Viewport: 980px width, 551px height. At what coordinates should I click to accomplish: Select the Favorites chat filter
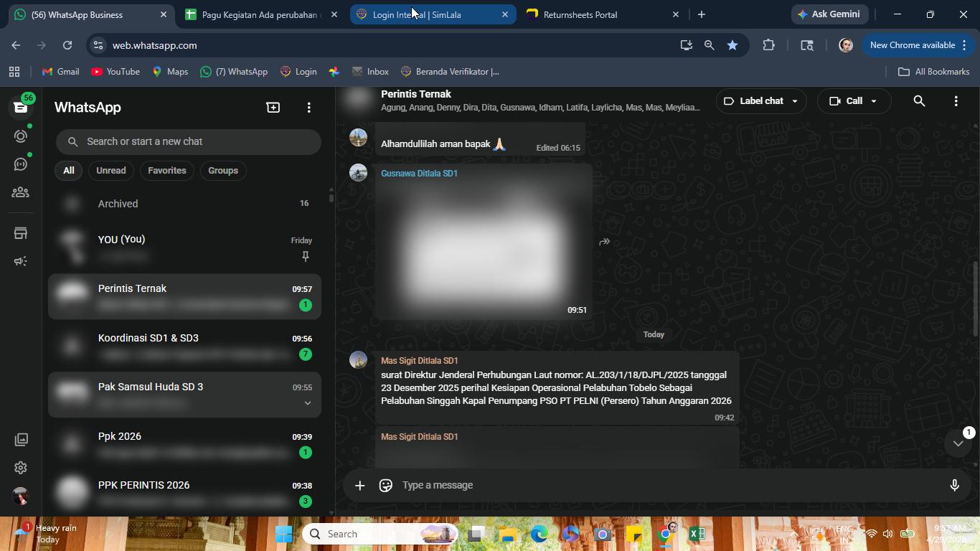click(167, 171)
